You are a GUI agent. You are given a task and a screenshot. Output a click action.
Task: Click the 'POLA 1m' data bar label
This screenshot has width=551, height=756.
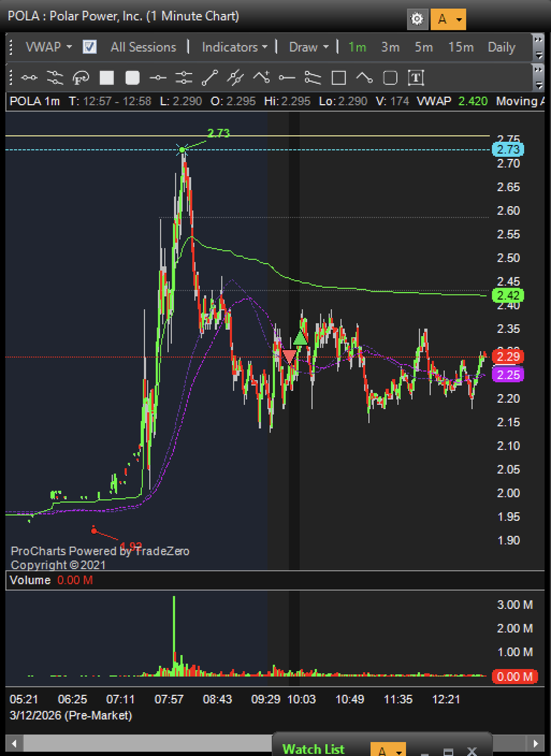point(35,102)
